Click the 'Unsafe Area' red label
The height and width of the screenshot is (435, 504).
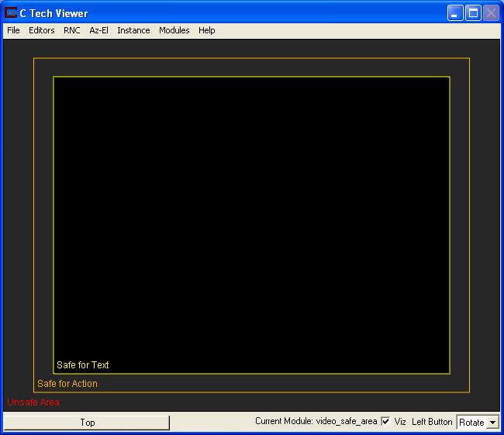(x=33, y=402)
